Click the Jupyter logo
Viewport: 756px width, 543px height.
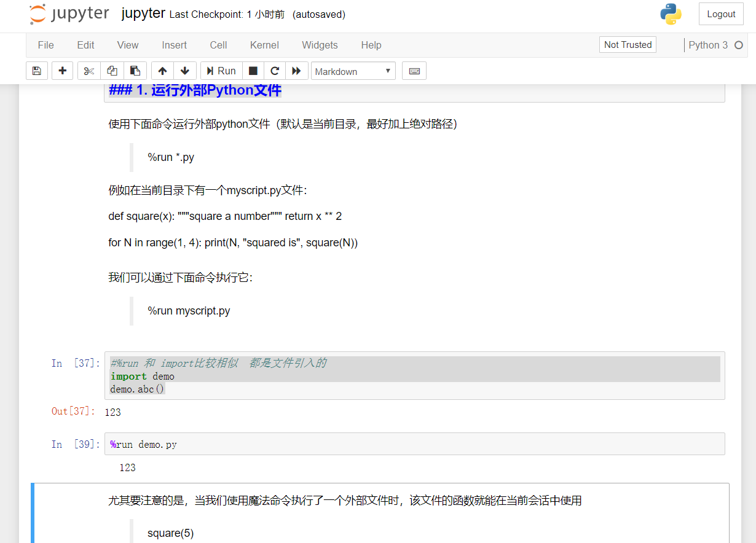(x=69, y=14)
